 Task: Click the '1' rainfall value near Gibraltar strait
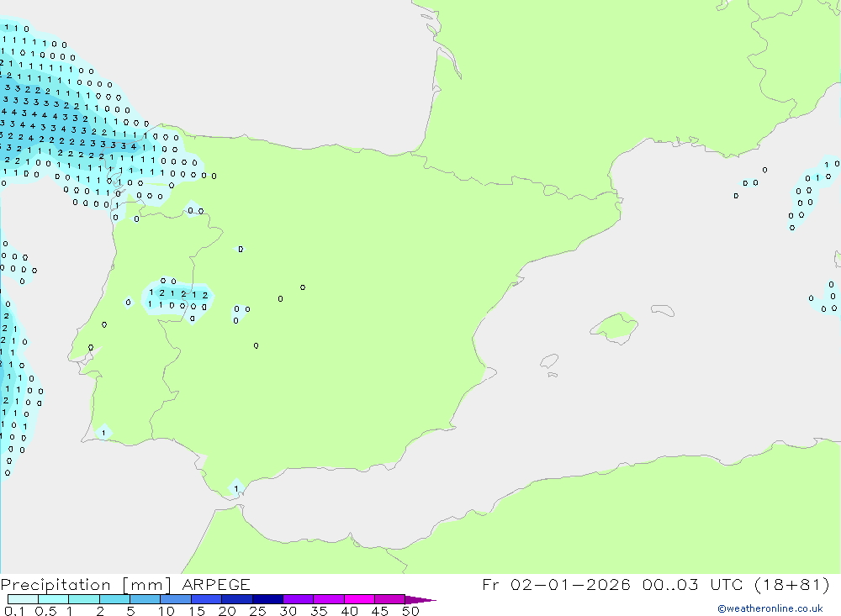coord(236,488)
